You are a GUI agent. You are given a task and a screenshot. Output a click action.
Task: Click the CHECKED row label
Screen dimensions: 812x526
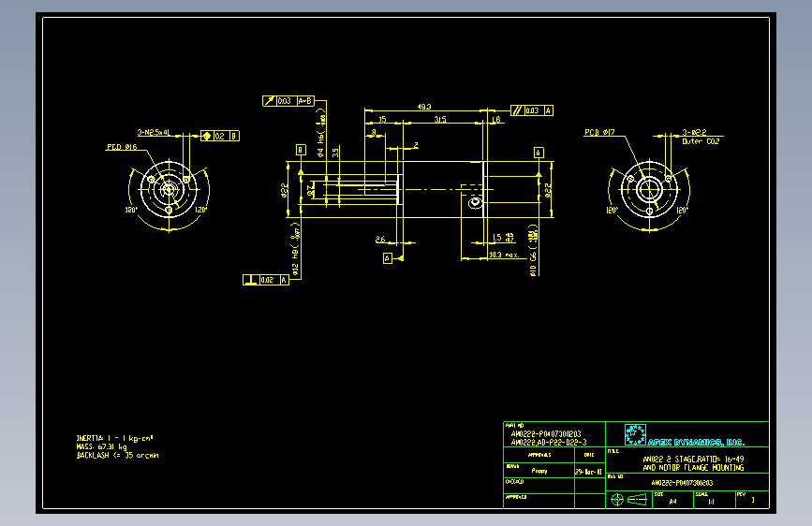coord(515,481)
